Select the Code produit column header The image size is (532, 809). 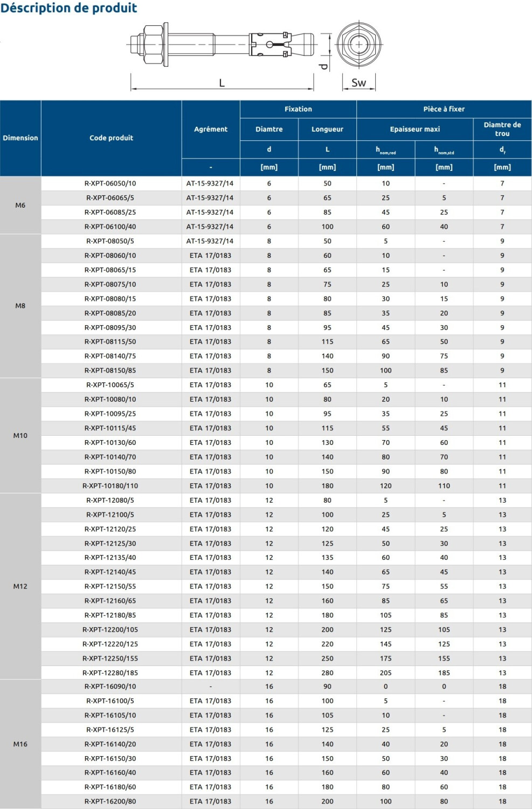tap(111, 138)
